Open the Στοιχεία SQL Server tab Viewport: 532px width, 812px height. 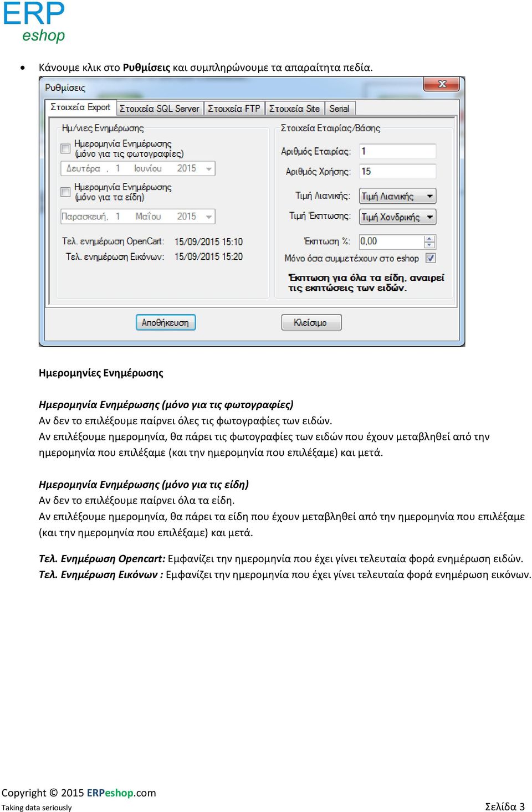click(x=160, y=109)
